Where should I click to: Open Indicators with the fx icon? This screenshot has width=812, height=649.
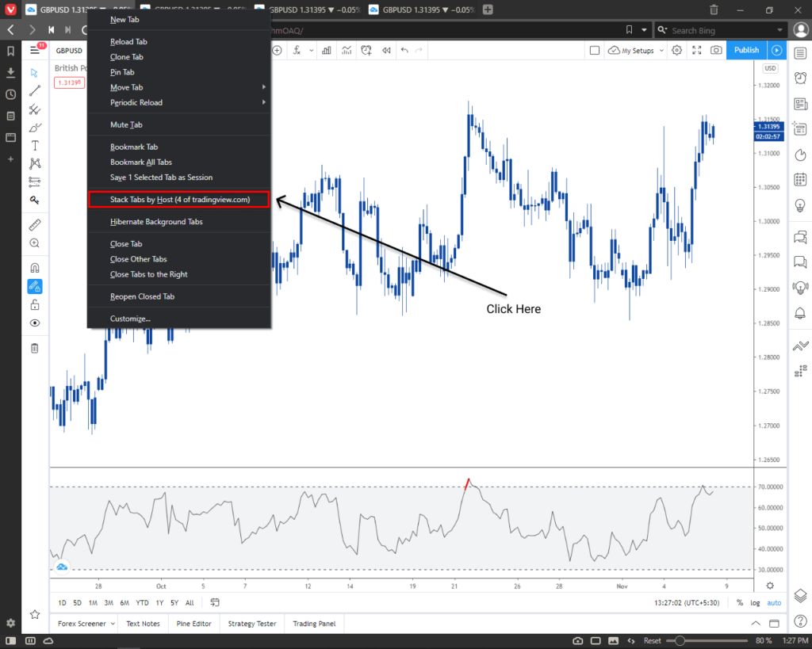[x=297, y=50]
